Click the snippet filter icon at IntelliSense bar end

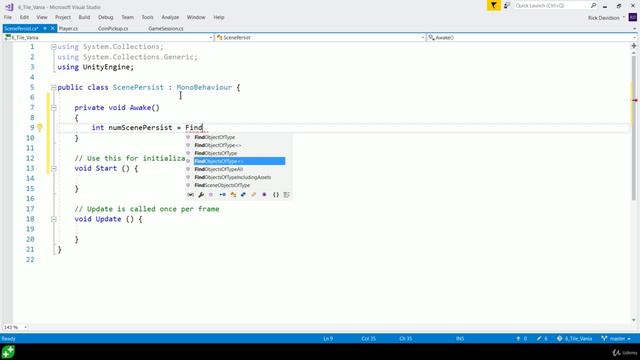(287, 195)
